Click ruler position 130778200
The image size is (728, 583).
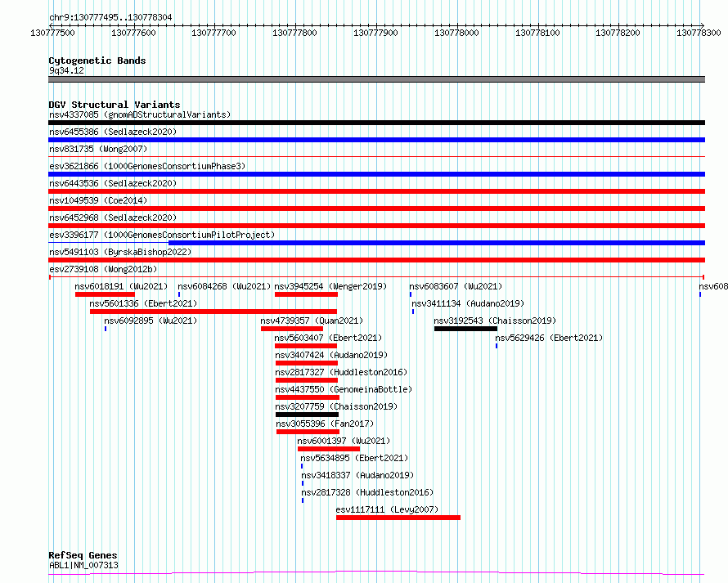click(618, 33)
